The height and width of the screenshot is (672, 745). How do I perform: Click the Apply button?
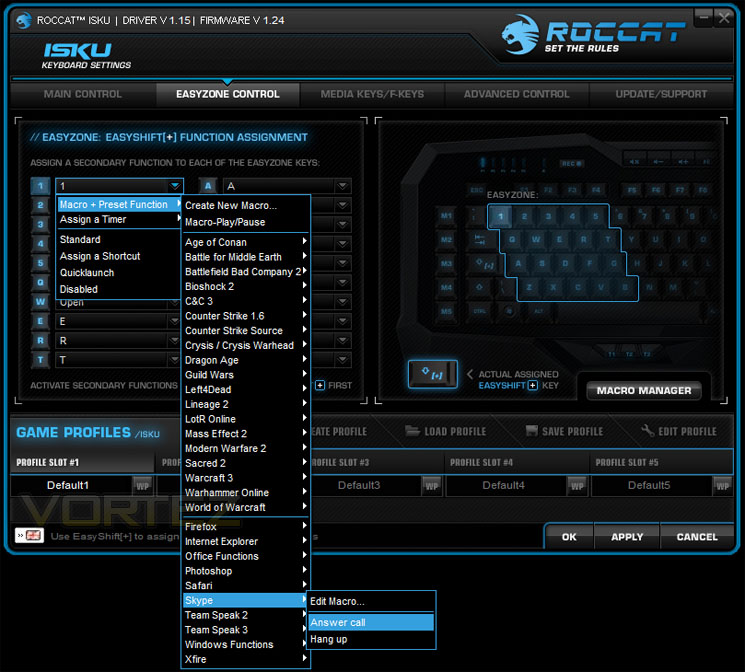click(627, 537)
